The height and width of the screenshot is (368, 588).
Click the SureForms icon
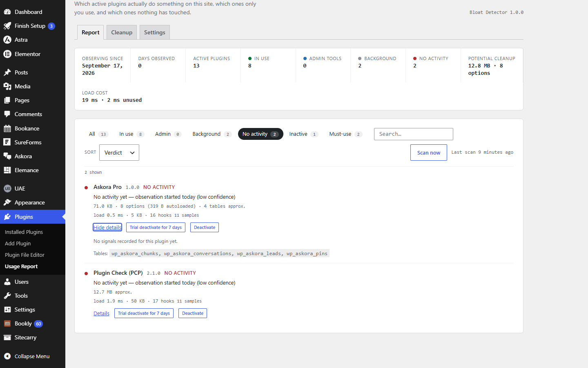pos(7,142)
